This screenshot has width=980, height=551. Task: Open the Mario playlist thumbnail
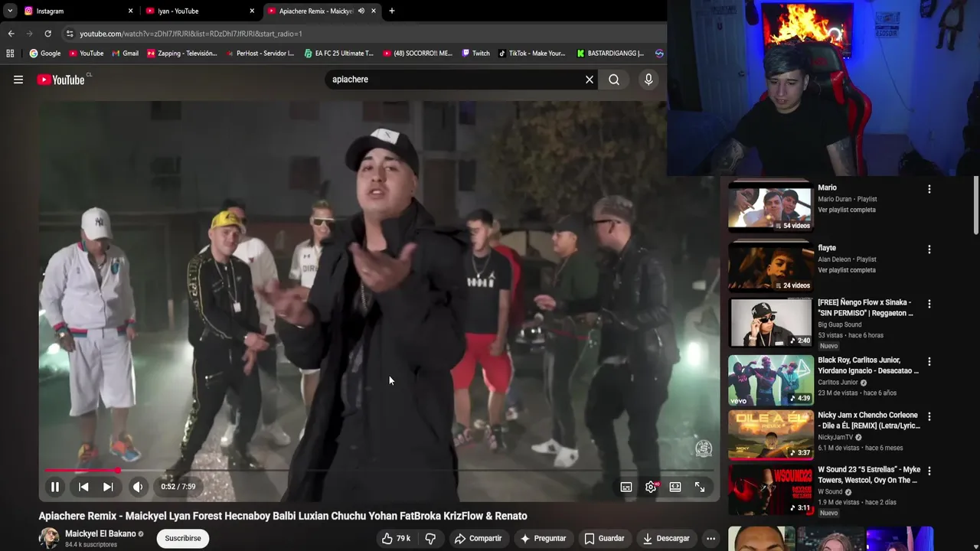point(770,207)
